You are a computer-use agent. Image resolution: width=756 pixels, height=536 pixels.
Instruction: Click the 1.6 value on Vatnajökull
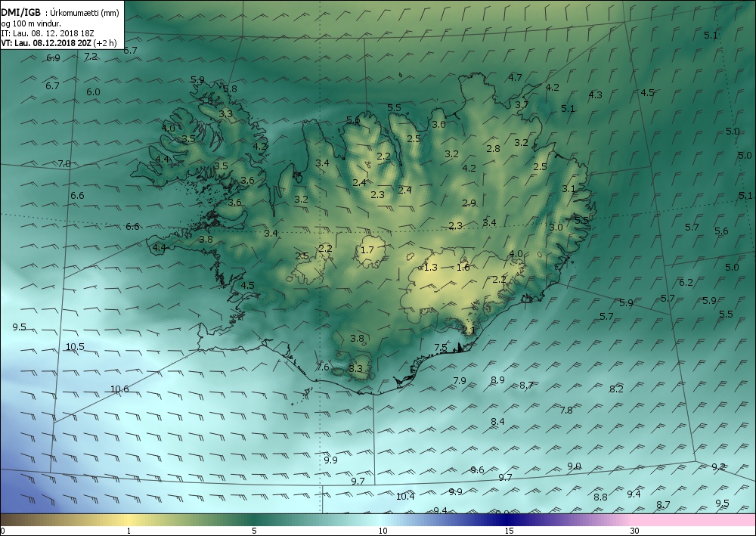pos(463,267)
